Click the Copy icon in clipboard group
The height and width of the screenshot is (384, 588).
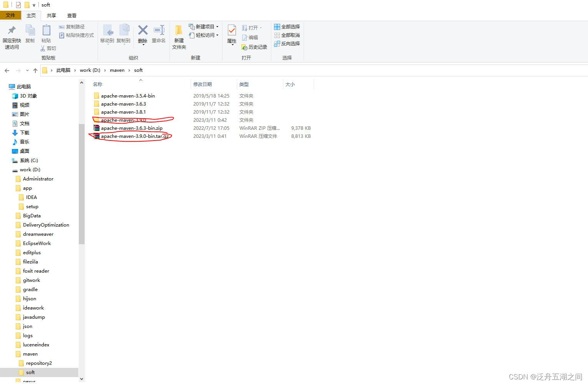(x=30, y=30)
